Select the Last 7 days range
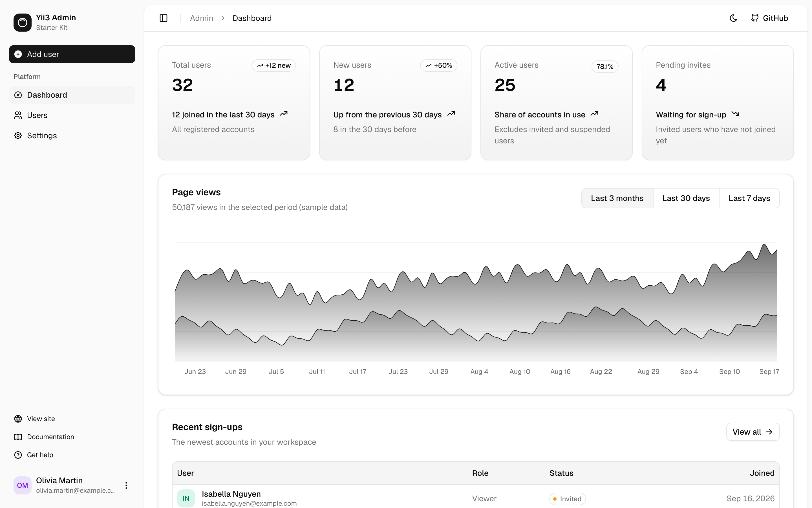Viewport: 812px width, 508px height. [x=749, y=198]
